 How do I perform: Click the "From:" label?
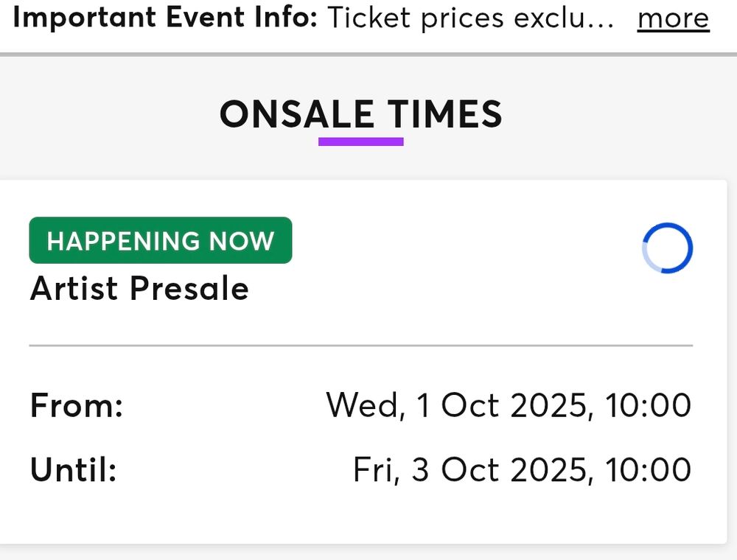point(76,405)
